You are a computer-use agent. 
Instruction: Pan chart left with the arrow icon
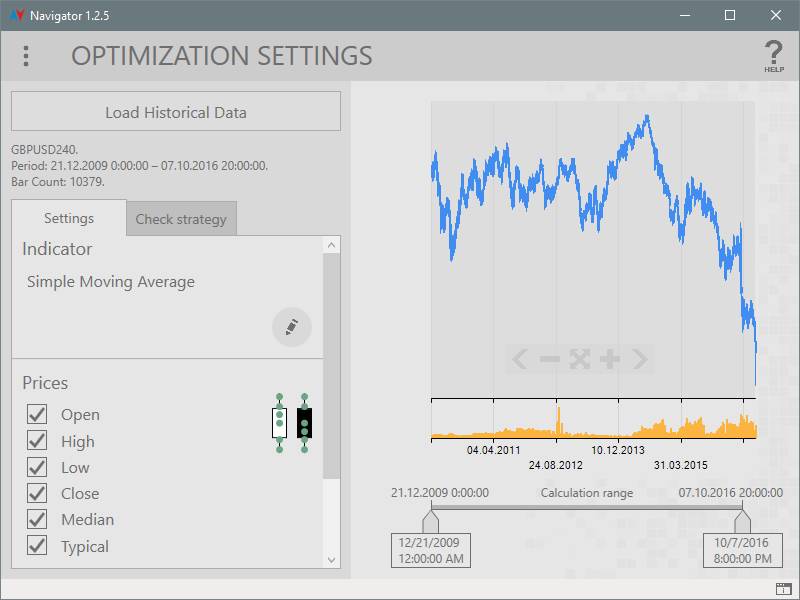520,359
